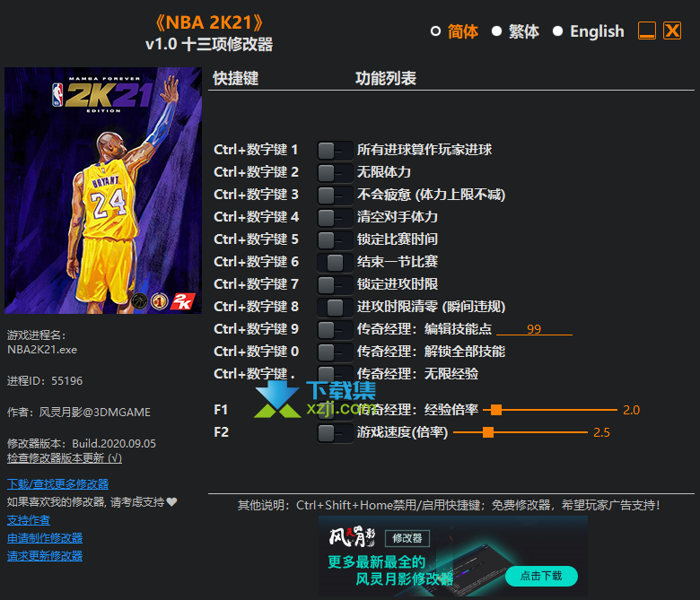
Task: Open 检查修改器版本更新 link
Action: click(65, 458)
